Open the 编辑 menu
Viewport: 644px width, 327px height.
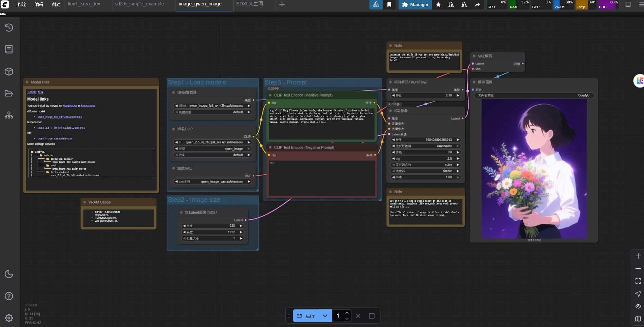(x=39, y=4)
